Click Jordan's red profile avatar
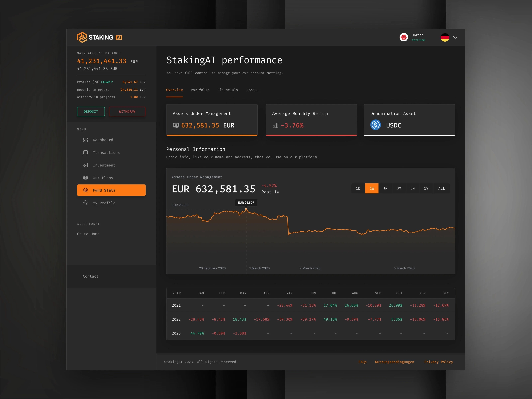 coord(404,37)
